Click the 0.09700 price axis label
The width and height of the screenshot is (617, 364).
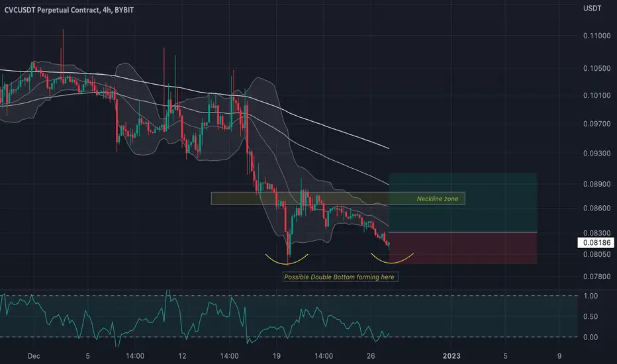(x=597, y=124)
